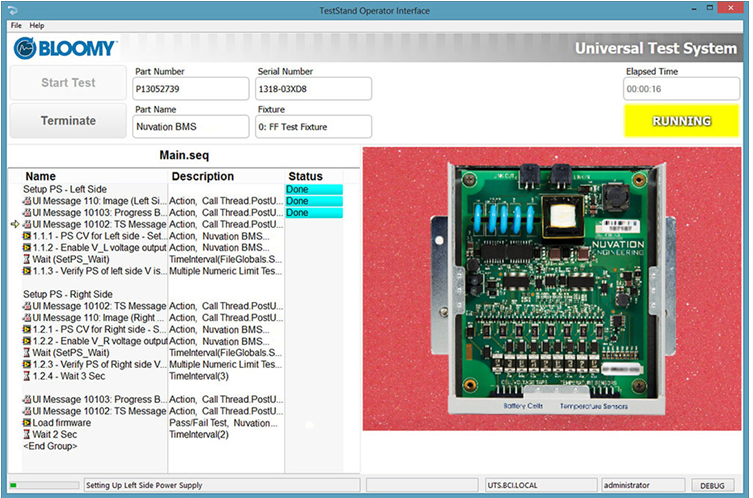Click the UI Message 110 Left Side step icon

click(27, 201)
